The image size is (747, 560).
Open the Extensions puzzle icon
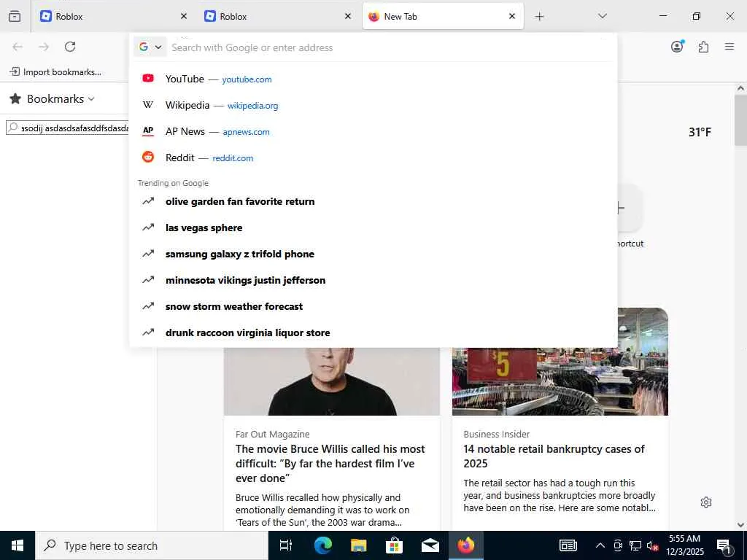tap(704, 47)
